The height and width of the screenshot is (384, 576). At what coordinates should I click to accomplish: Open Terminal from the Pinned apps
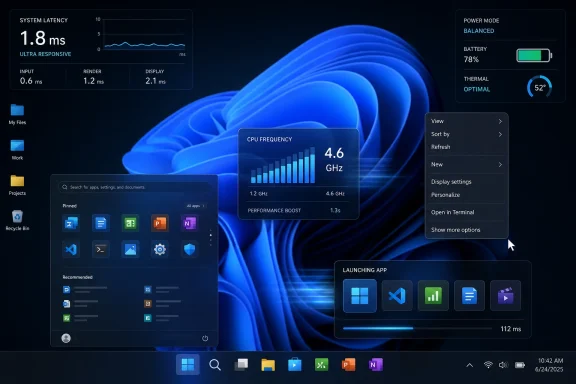101,250
